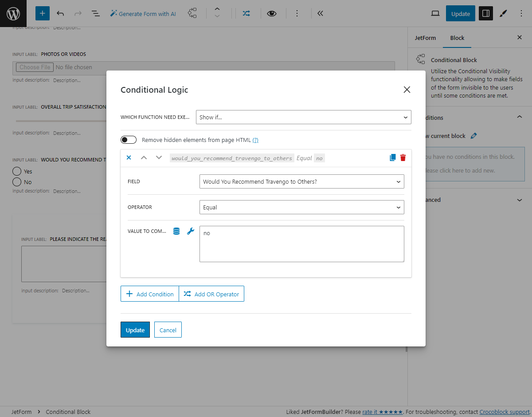
Task: Click the wrench icon beside the value field
Action: [191, 231]
